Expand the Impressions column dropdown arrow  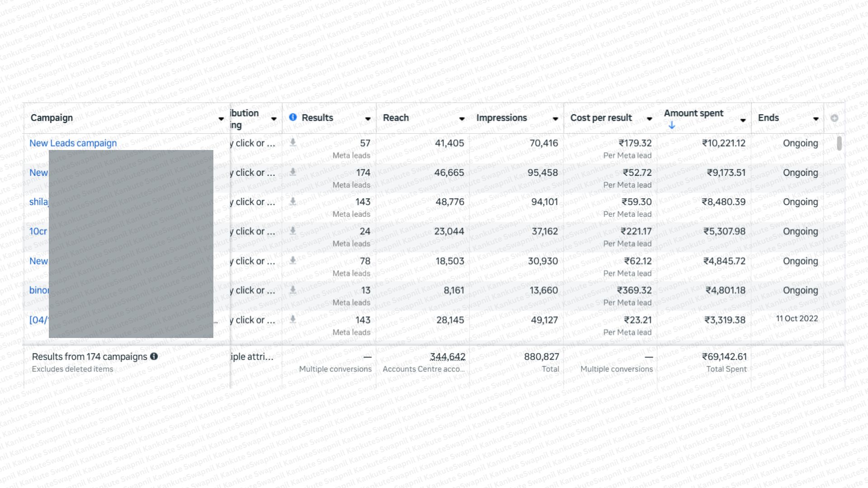point(555,119)
